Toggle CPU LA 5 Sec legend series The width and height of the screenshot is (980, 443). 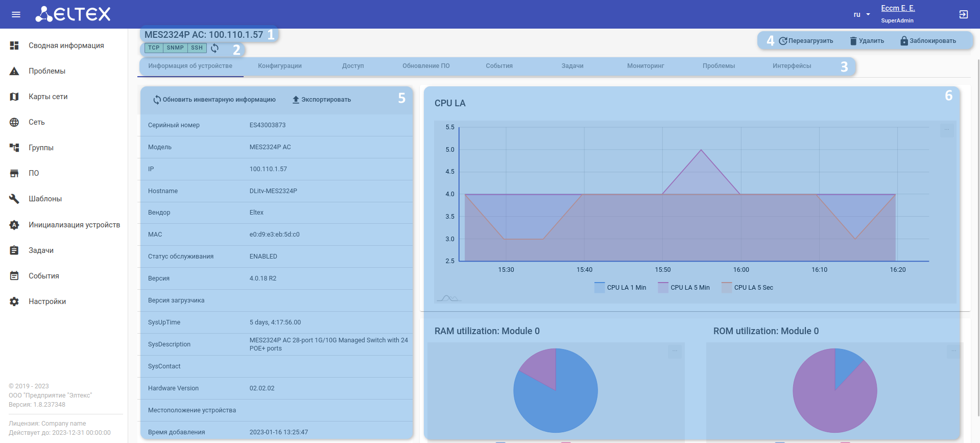point(747,288)
